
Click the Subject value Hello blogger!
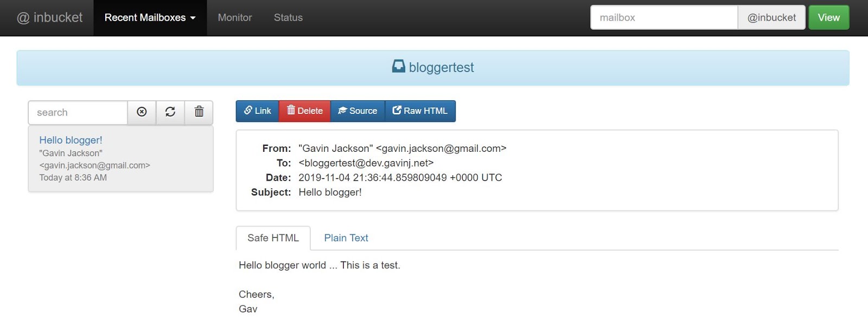pos(330,192)
